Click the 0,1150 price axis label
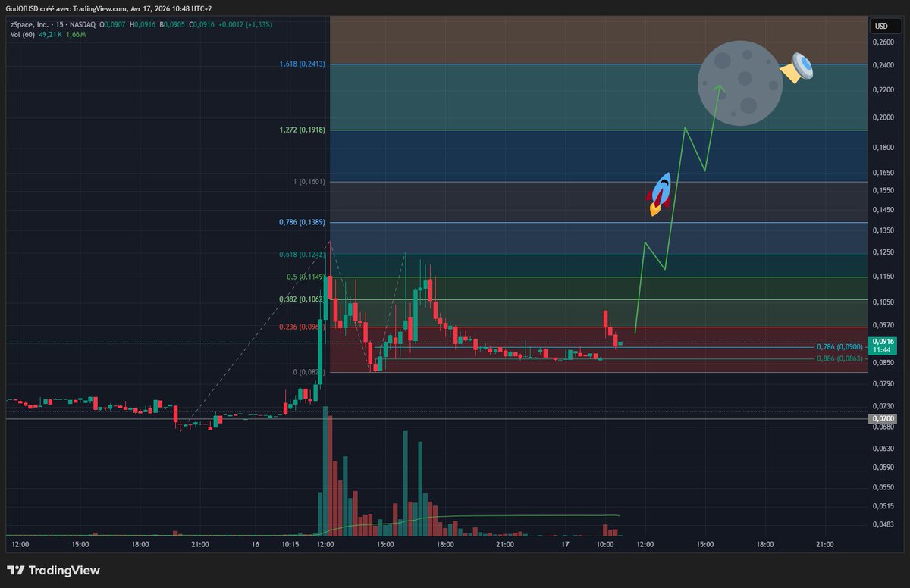The image size is (910, 588). click(x=883, y=277)
